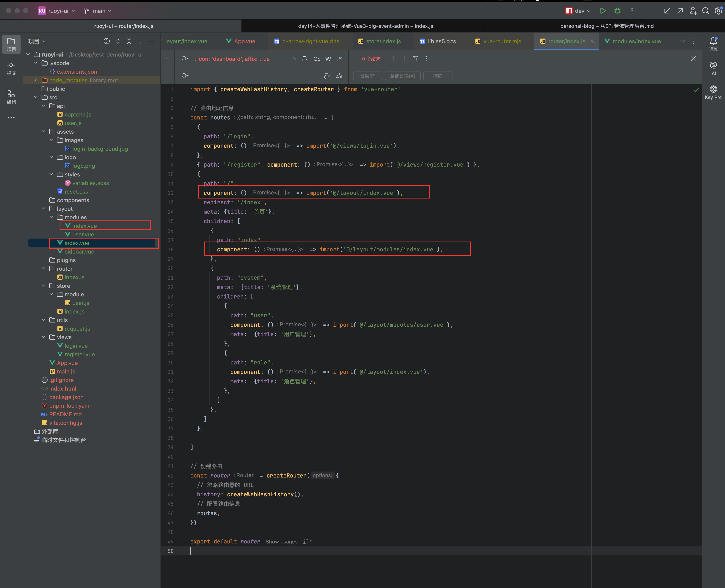Viewport: 725px width, 588px height.
Task: Click the 全部替换(A) replace all button
Action: tap(402, 76)
